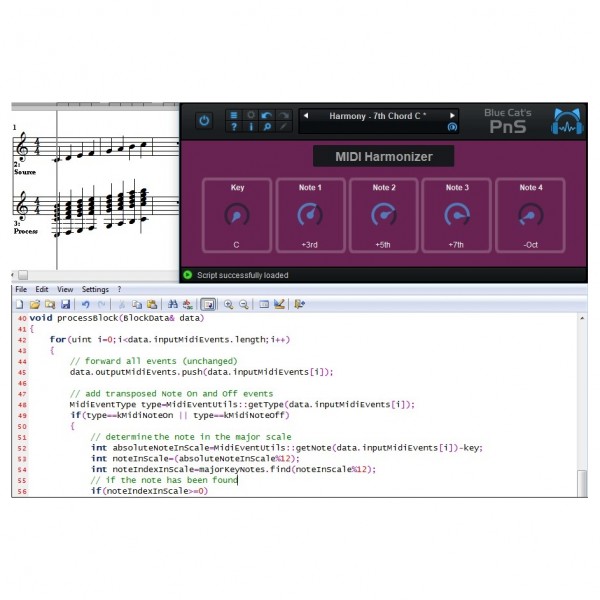Click the plug-in redo arrow icon

(284, 115)
